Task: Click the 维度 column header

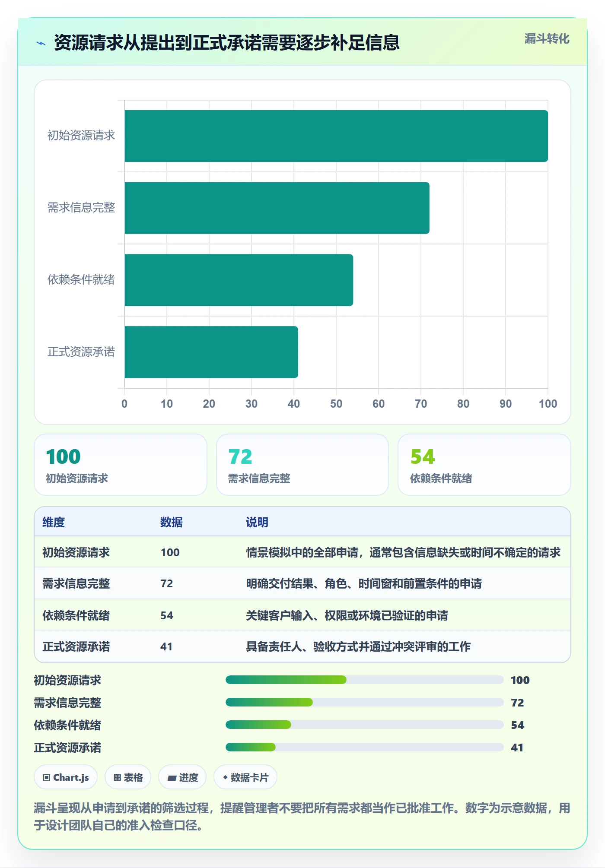Action: [54, 522]
